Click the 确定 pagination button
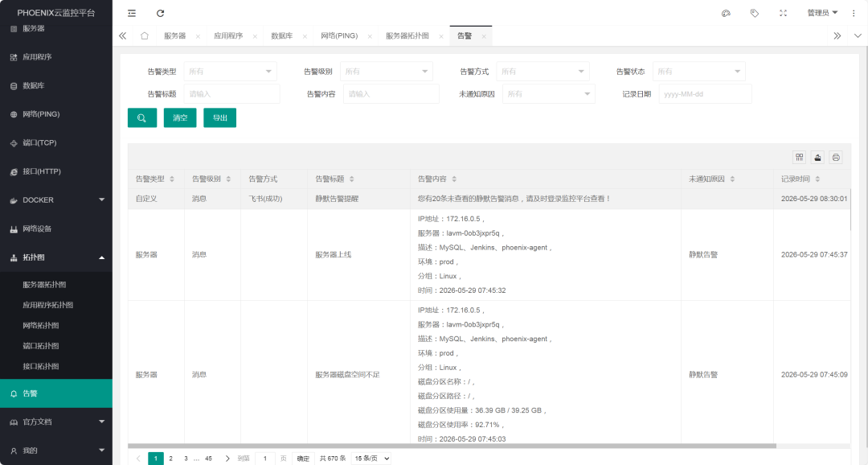Image resolution: width=868 pixels, height=465 pixels. pyautogui.click(x=303, y=459)
